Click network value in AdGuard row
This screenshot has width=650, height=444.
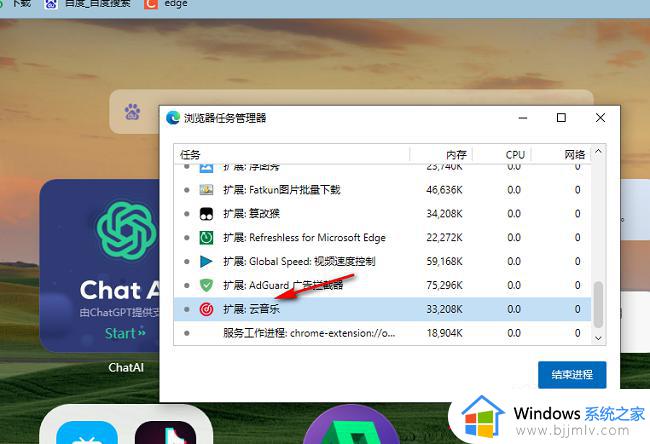point(577,285)
